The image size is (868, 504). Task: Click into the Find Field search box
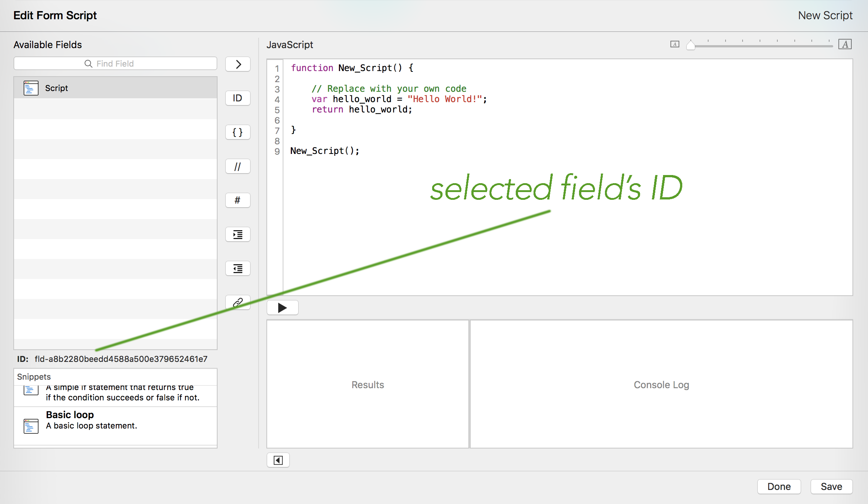pyautogui.click(x=115, y=63)
